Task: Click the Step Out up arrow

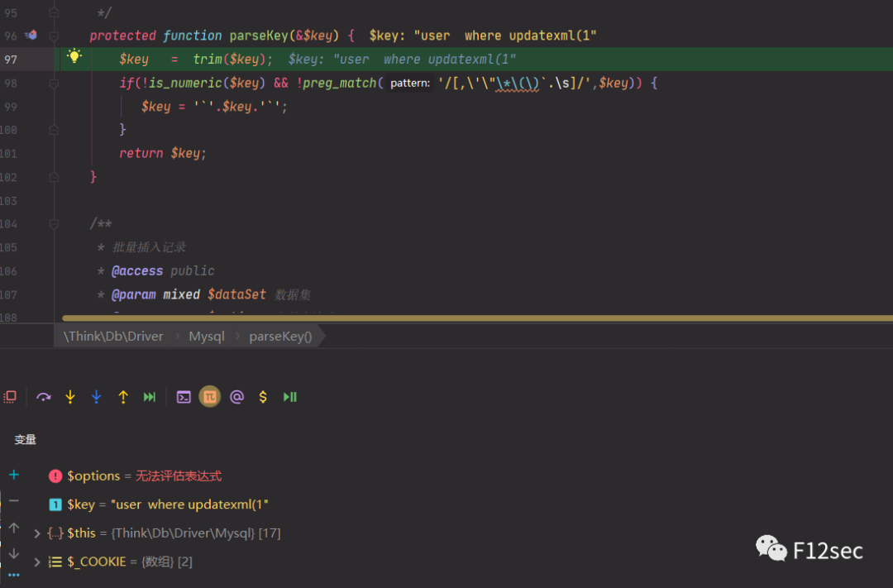Action: click(123, 397)
